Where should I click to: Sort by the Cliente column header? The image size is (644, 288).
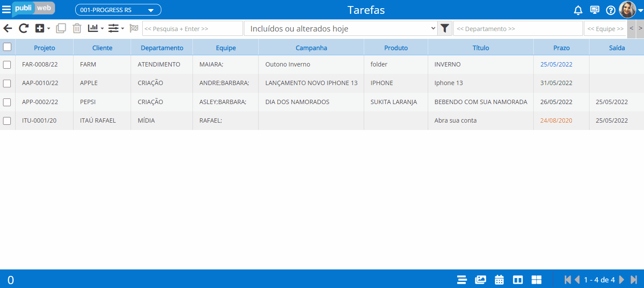coord(102,48)
